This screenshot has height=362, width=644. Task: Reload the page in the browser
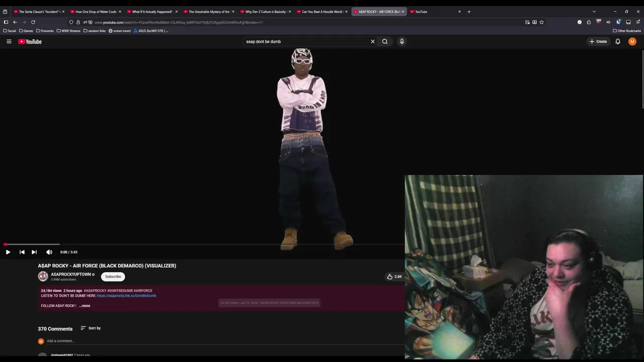click(x=33, y=22)
